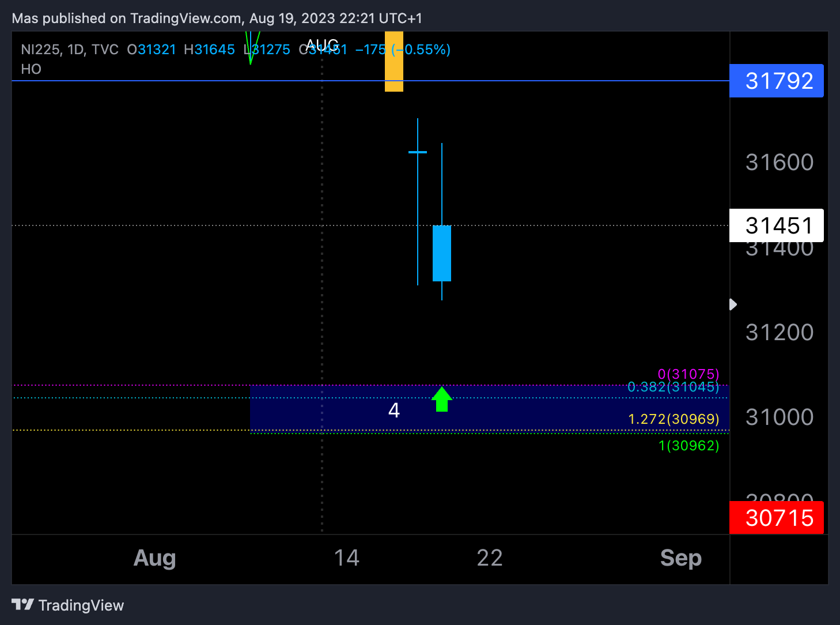Viewport: 840px width, 625px height.
Task: Click the doji candle cross bar
Action: pos(418,152)
